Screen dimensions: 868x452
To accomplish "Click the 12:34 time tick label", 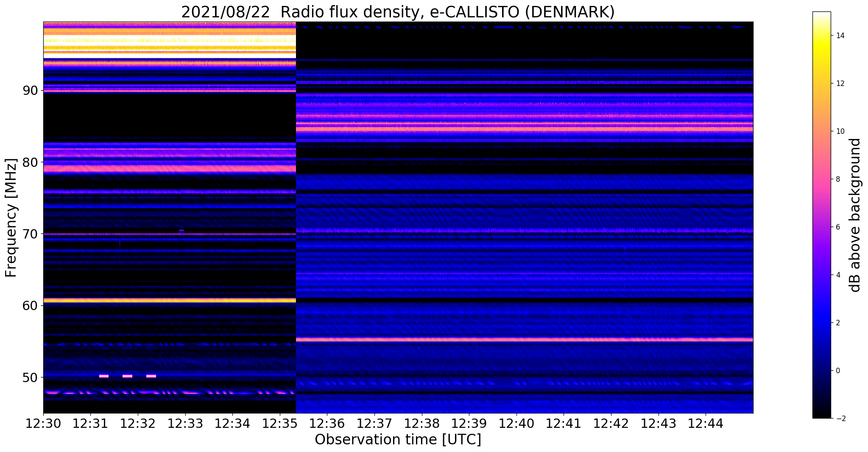I will coord(232,423).
